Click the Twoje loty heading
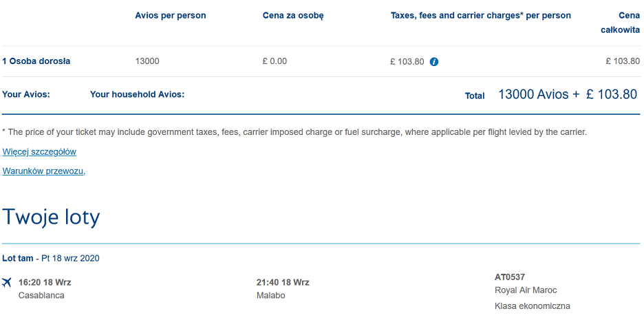The width and height of the screenshot is (644, 320). tap(51, 217)
